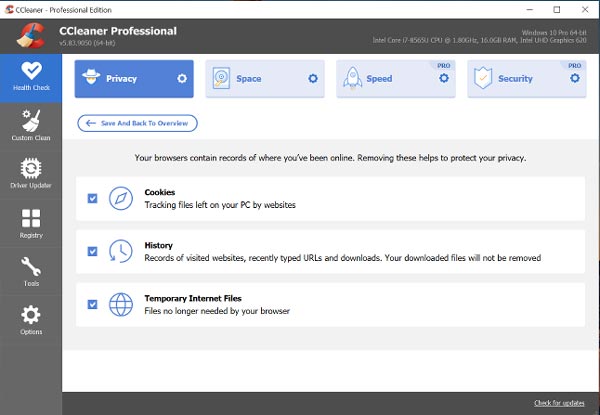The height and width of the screenshot is (415, 600).
Task: Click the PRO badge on Security card
Action: [x=574, y=66]
